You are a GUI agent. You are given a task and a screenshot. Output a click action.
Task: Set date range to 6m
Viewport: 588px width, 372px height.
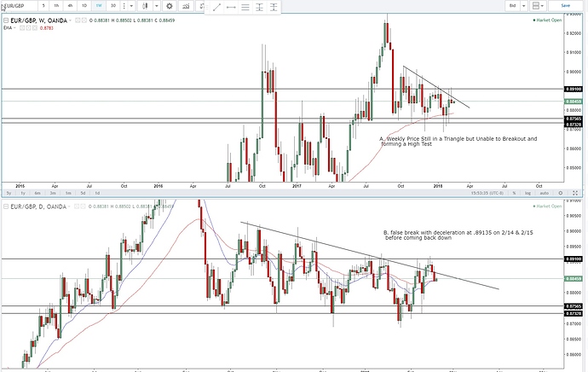pos(37,193)
